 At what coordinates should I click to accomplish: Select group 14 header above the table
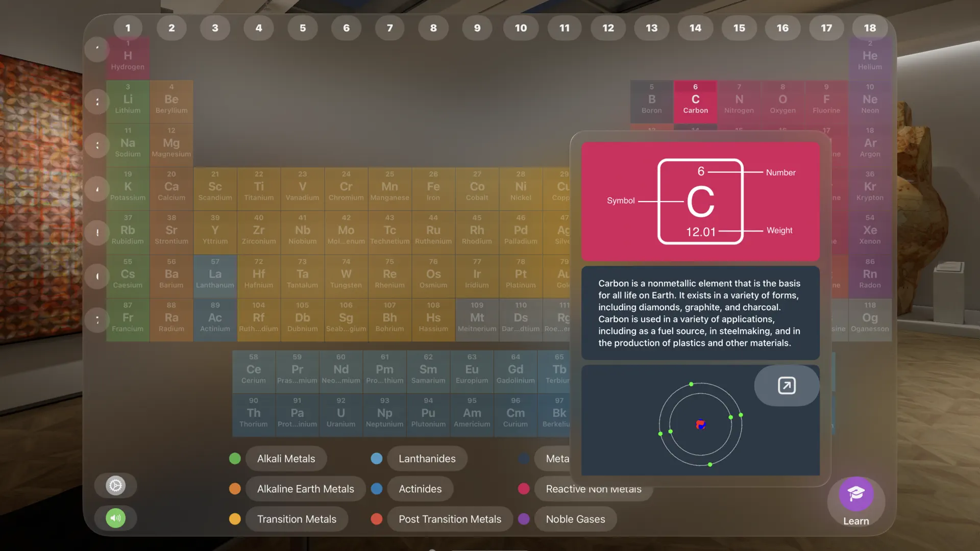(x=695, y=28)
